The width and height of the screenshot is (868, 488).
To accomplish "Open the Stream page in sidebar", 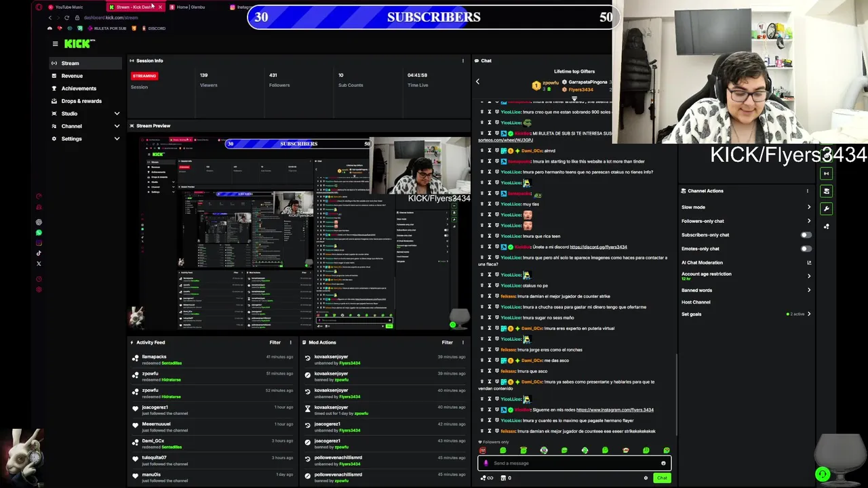I will coord(85,63).
